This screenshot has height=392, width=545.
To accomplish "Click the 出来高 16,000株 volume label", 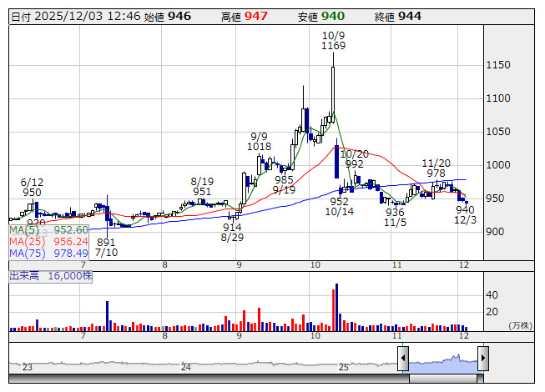I will click(x=52, y=274).
